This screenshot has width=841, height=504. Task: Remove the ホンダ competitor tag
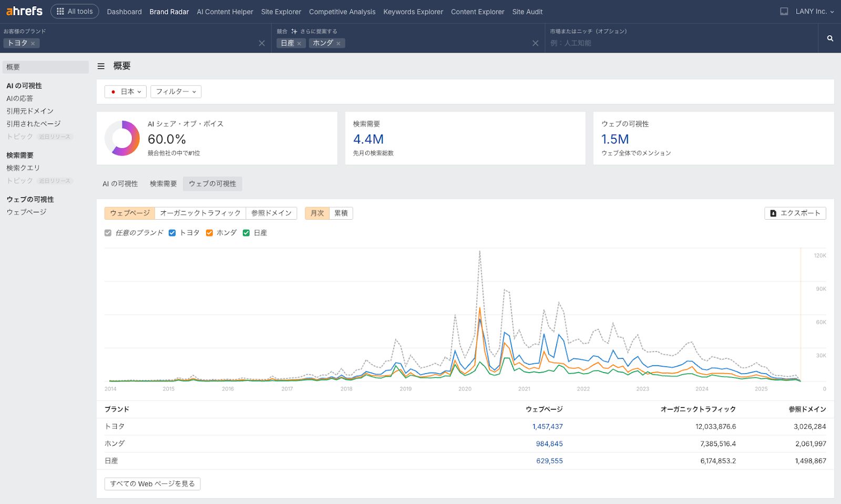[339, 44]
